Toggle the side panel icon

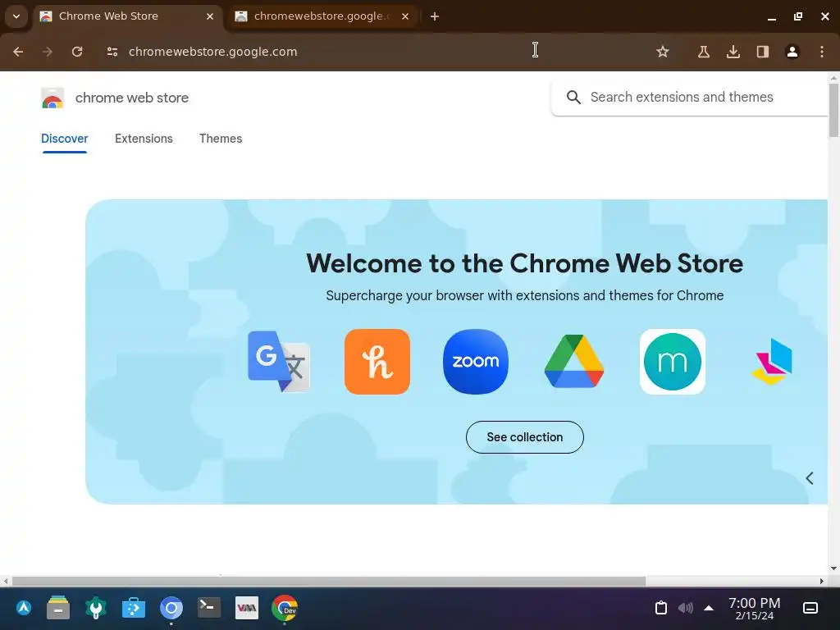coord(762,52)
